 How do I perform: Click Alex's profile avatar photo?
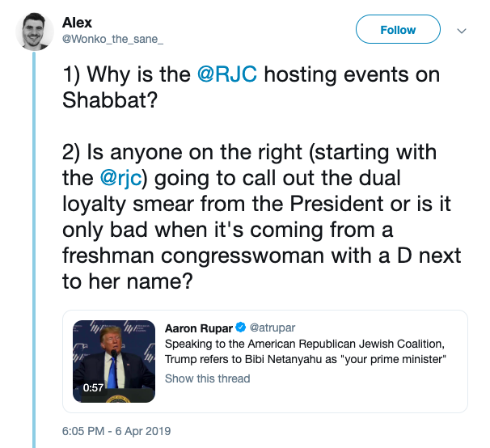33,31
